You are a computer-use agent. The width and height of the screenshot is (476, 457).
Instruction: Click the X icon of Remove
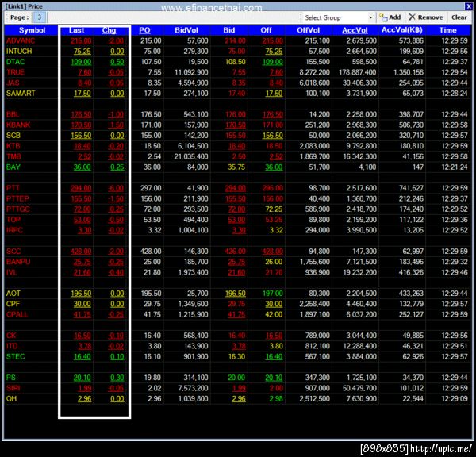tap(412, 17)
